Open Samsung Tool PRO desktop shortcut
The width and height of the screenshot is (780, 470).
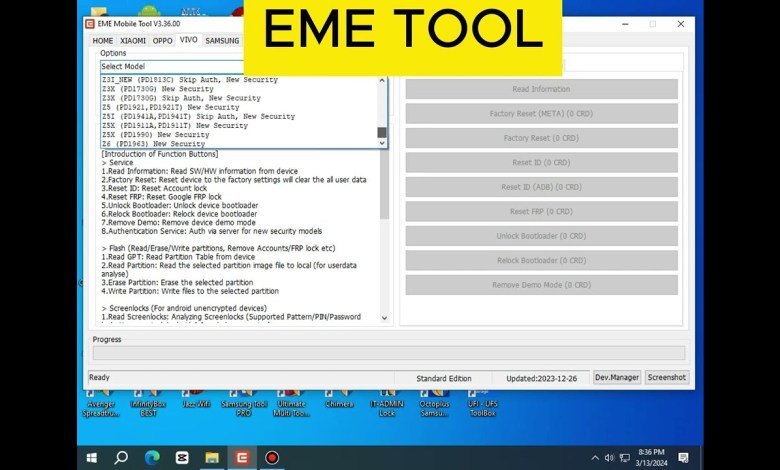244,403
